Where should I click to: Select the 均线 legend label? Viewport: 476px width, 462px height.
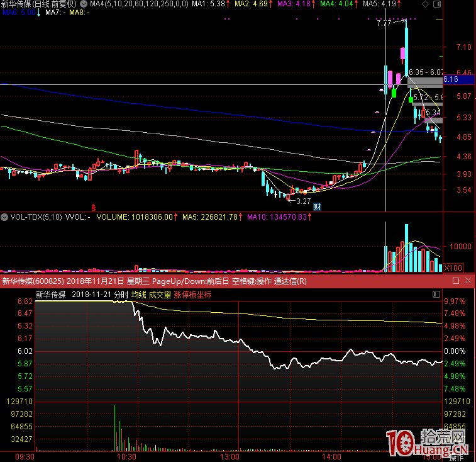coord(139,295)
